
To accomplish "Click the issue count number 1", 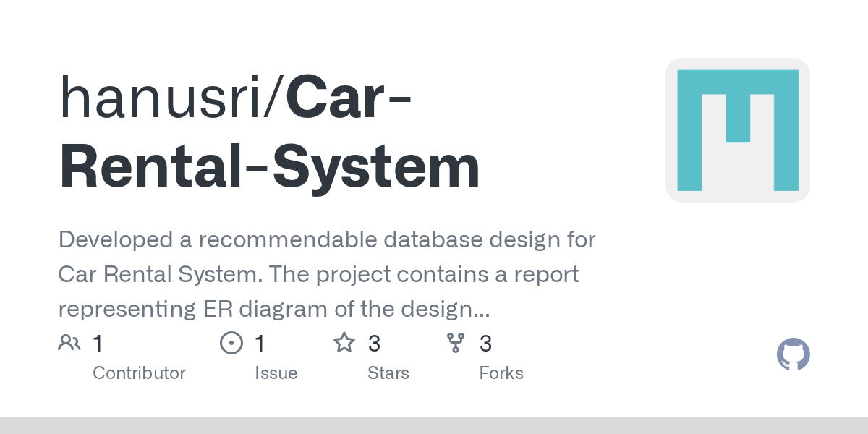I will click(260, 344).
